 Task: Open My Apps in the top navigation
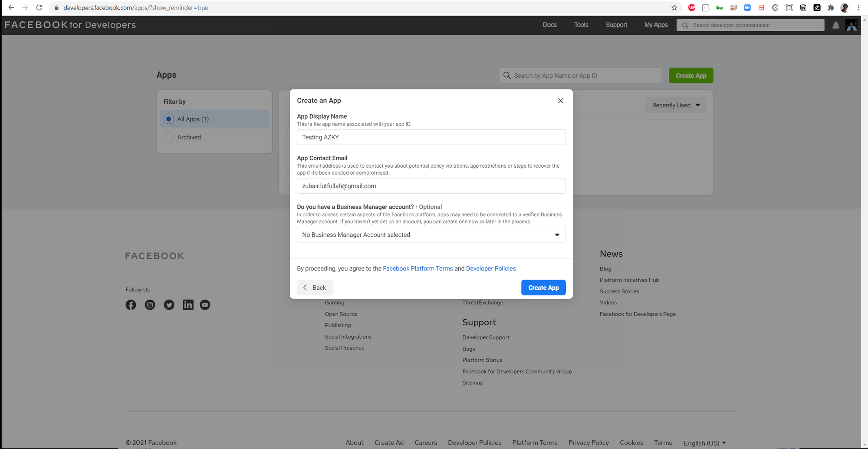coord(656,25)
